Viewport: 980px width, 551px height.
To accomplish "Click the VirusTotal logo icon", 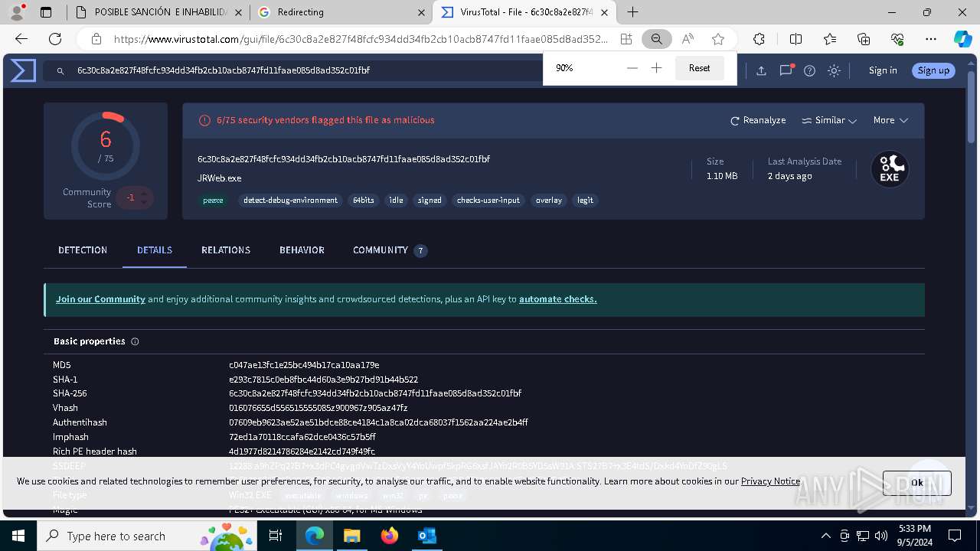I will pyautogui.click(x=23, y=70).
